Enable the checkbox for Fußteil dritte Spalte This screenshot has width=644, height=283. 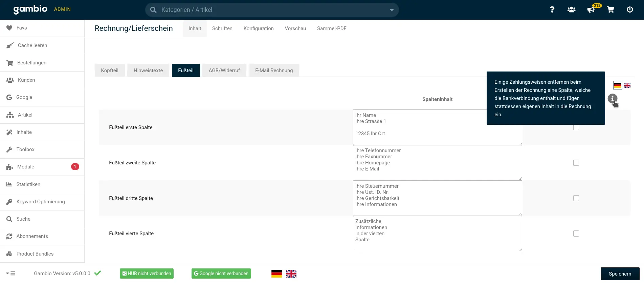tap(576, 198)
